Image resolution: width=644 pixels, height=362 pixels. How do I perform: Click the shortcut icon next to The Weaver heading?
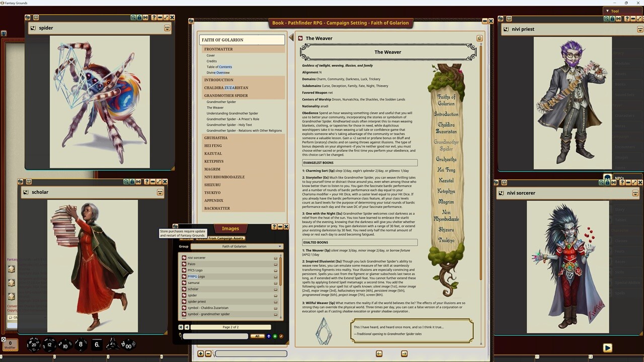(300, 38)
